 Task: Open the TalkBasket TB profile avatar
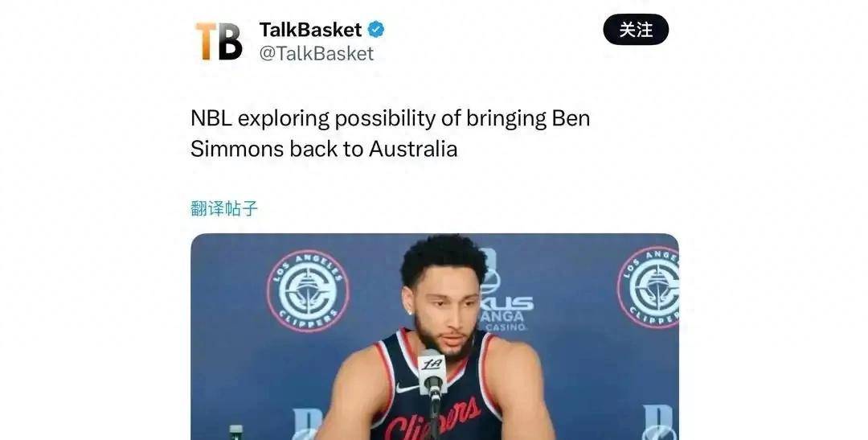point(219,41)
